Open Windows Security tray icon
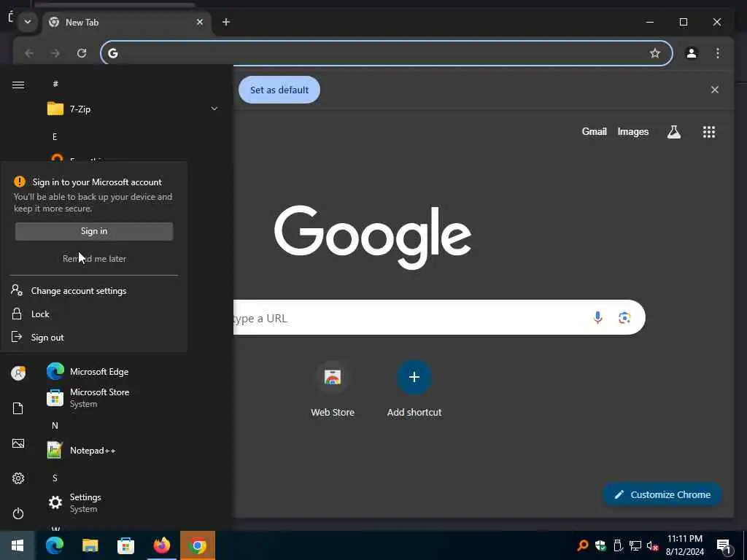 (x=600, y=545)
